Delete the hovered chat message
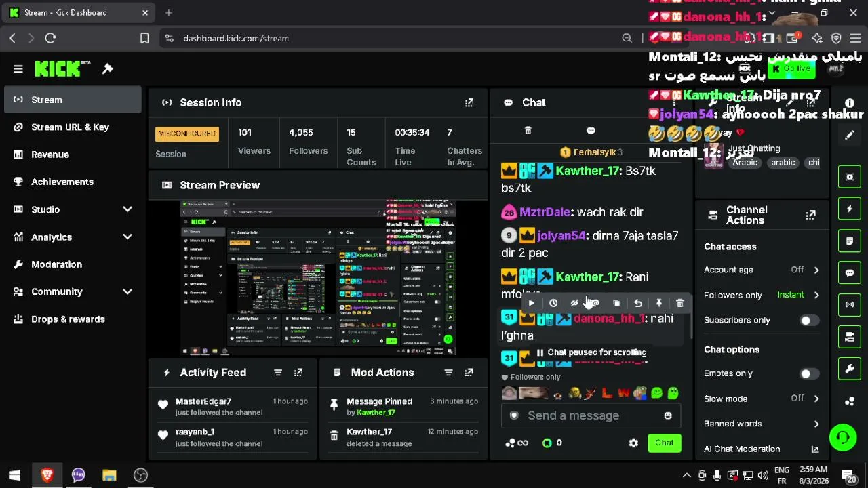 tap(680, 303)
